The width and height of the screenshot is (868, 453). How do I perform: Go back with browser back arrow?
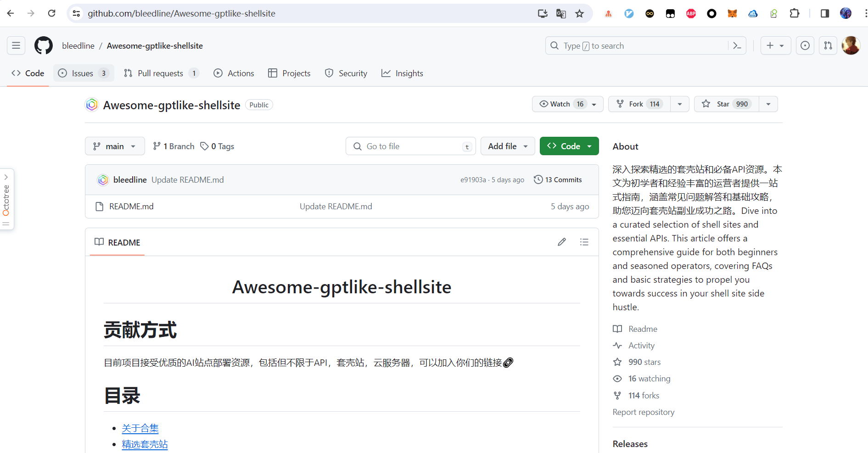tap(11, 13)
